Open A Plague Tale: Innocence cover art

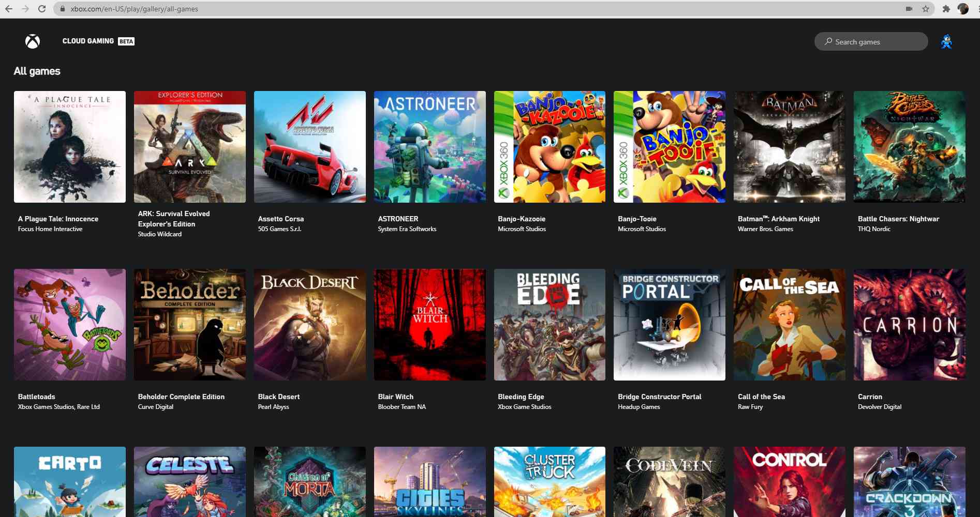pyautogui.click(x=70, y=147)
